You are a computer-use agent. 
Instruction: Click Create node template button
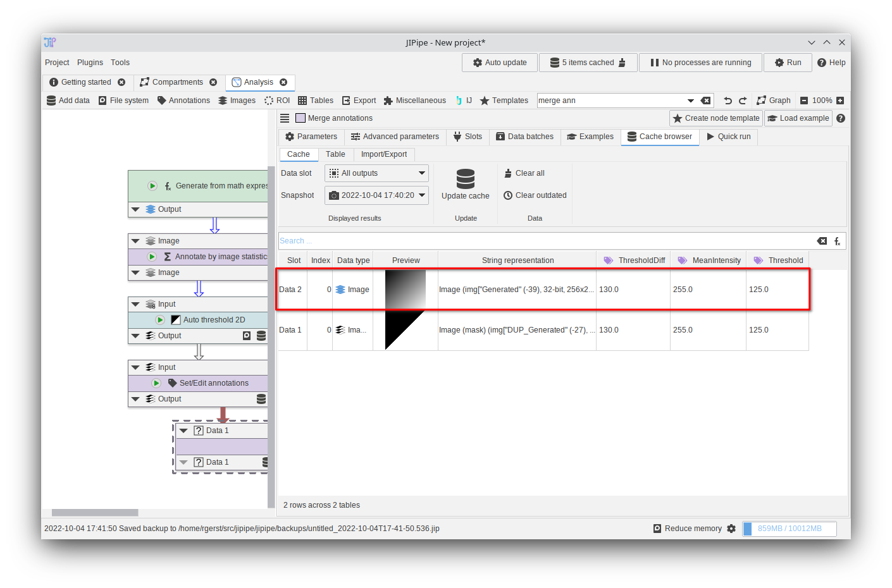click(715, 118)
